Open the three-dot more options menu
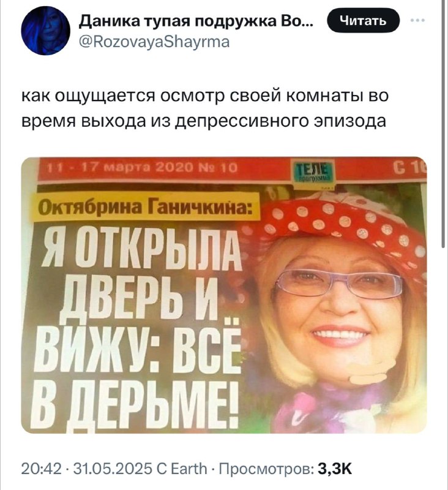This screenshot has height=490, width=448. point(418,21)
